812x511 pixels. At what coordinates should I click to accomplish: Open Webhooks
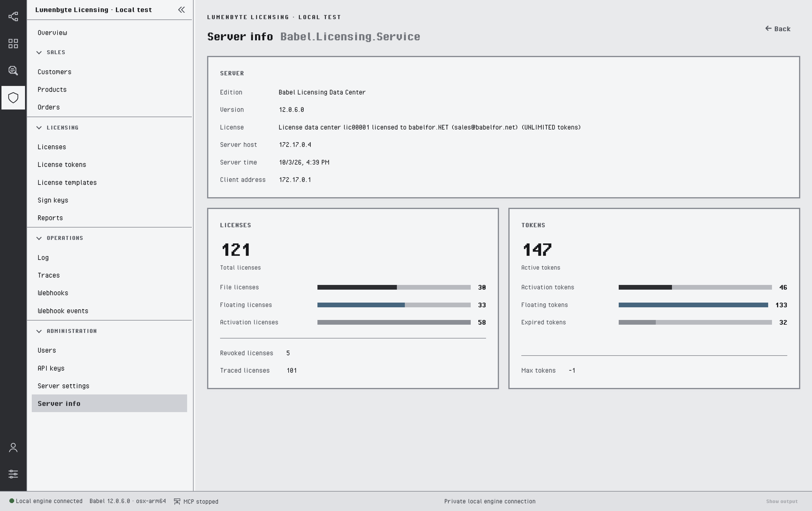point(109,293)
